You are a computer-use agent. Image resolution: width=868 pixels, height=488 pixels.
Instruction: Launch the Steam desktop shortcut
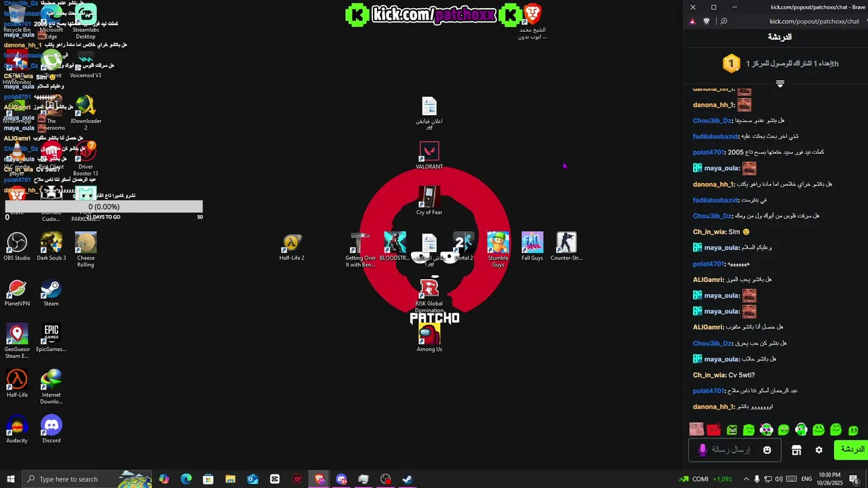(x=52, y=293)
